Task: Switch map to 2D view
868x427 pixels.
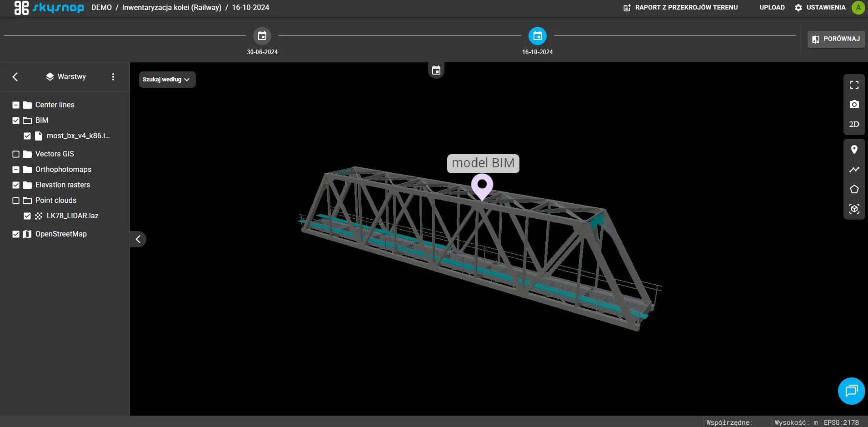Action: point(855,124)
